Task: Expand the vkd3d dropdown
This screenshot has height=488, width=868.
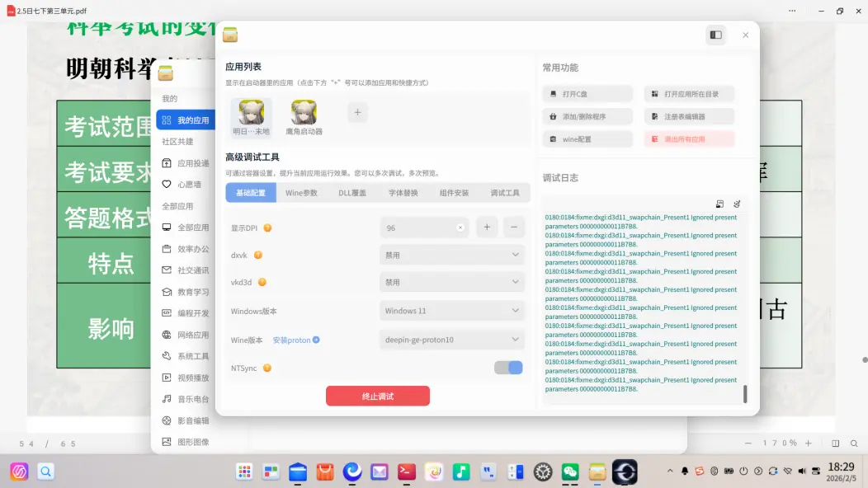Action: 451,282
